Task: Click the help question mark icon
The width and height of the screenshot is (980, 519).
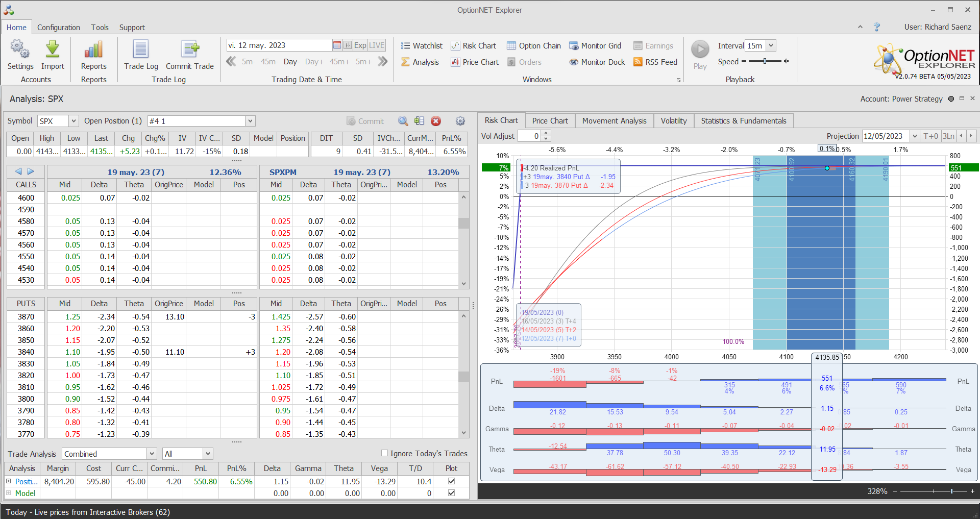Action: coord(877,27)
